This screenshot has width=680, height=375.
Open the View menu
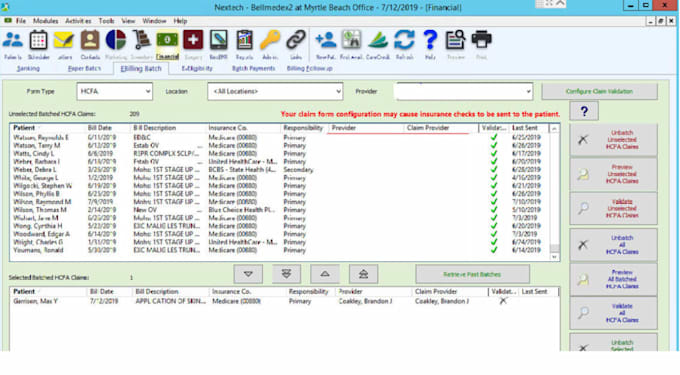click(128, 21)
